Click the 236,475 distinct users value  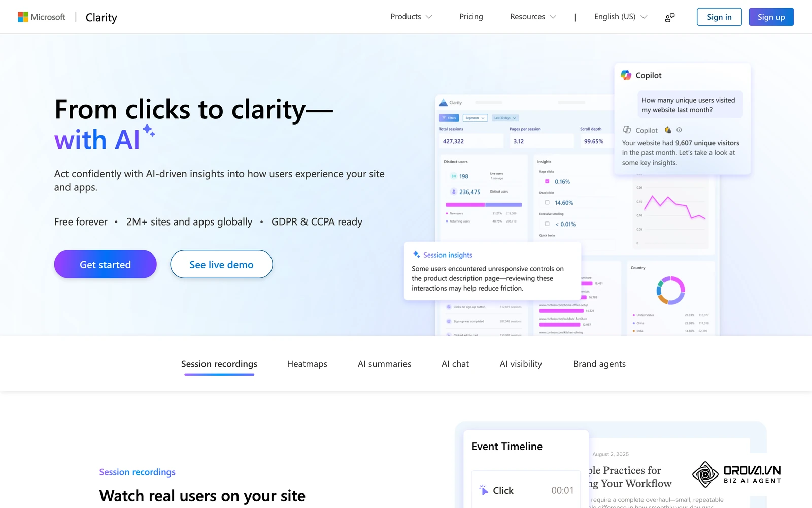[x=469, y=192]
